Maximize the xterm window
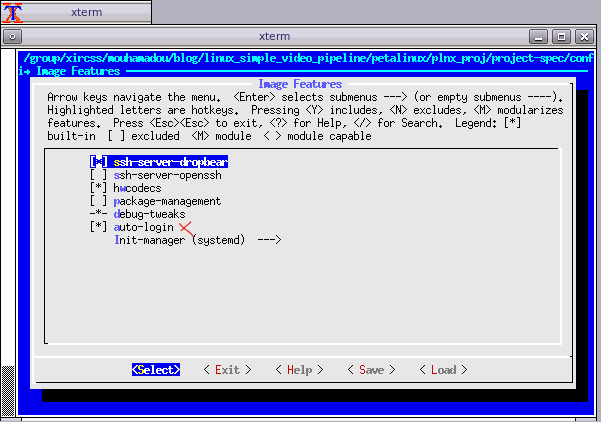 pyautogui.click(x=561, y=36)
